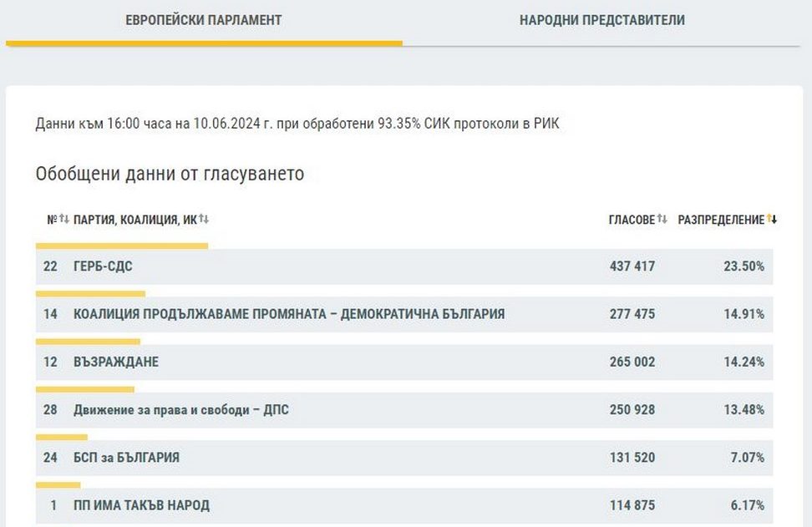812x527 pixels.
Task: Click the 437 417 vote count
Action: [632, 266]
